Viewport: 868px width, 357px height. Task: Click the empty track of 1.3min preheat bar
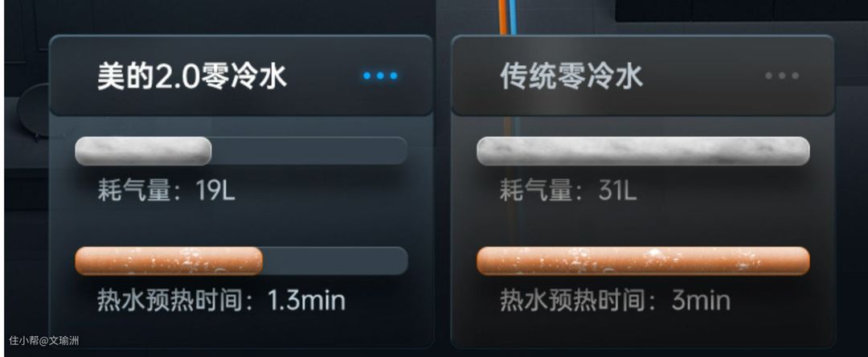point(335,261)
